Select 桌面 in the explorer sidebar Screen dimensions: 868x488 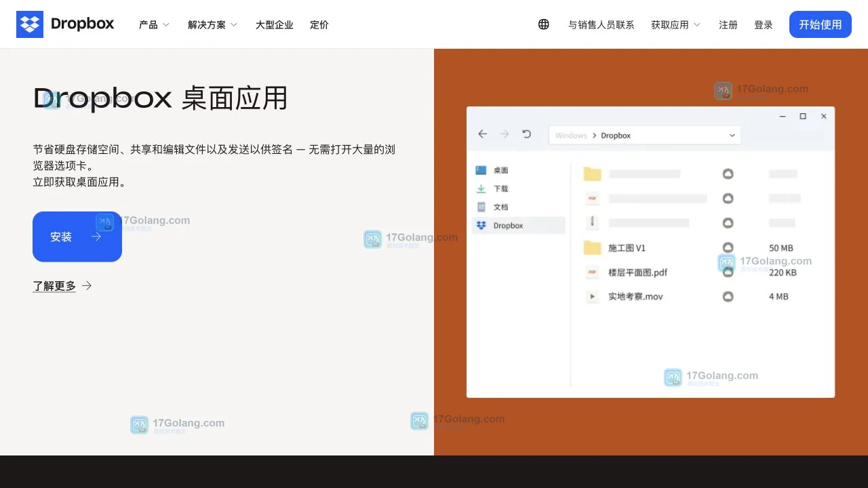(x=518, y=170)
